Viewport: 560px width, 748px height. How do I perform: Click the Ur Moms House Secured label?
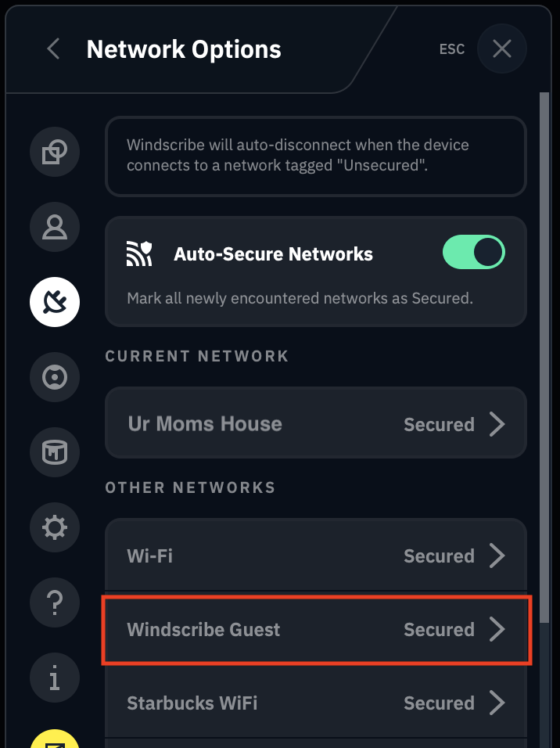[439, 423]
